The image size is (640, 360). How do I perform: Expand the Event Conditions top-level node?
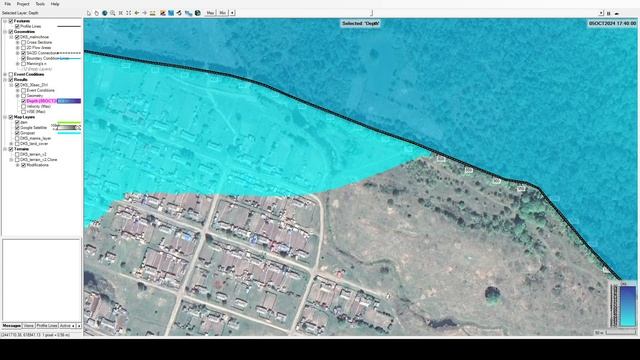5,74
